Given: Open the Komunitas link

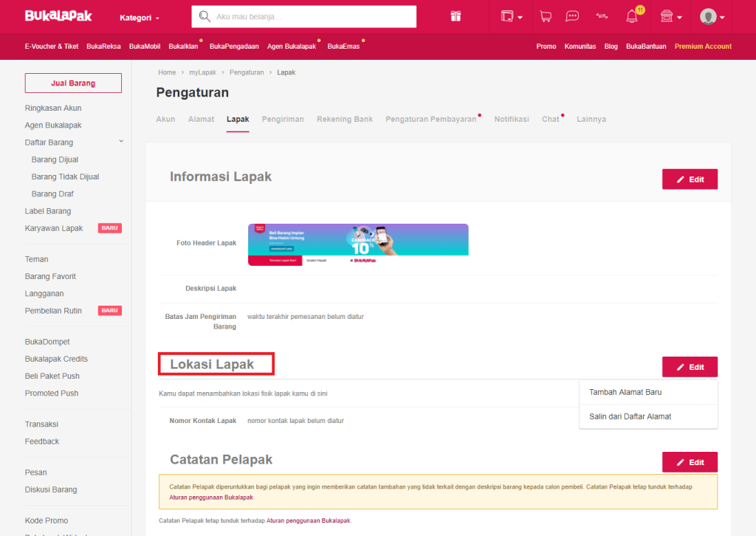Looking at the screenshot, I should (x=580, y=47).
